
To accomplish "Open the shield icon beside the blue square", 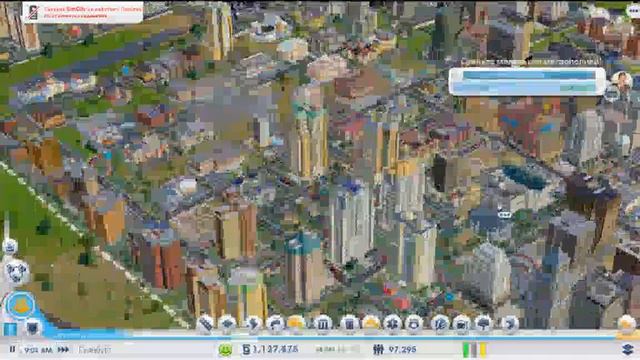I will (x=33, y=328).
